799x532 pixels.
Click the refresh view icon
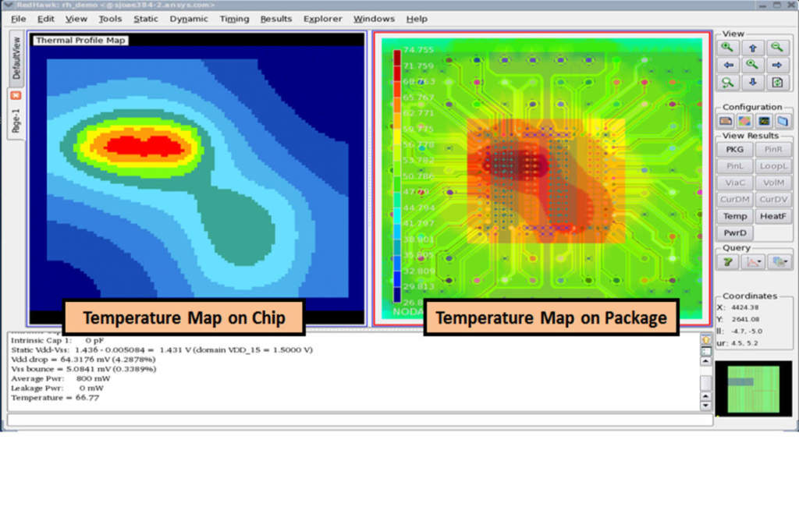tap(777, 83)
